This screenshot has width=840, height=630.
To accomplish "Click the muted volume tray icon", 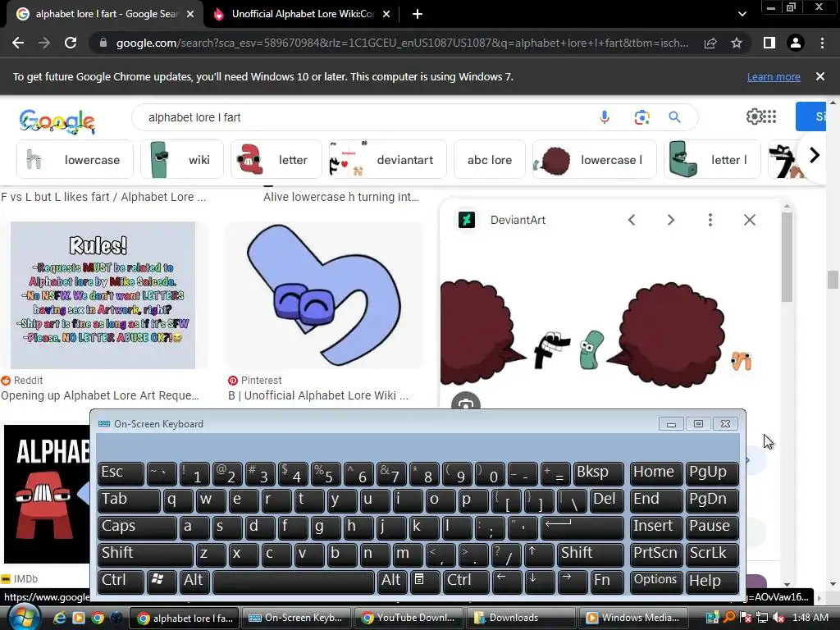I will pyautogui.click(x=778, y=618).
